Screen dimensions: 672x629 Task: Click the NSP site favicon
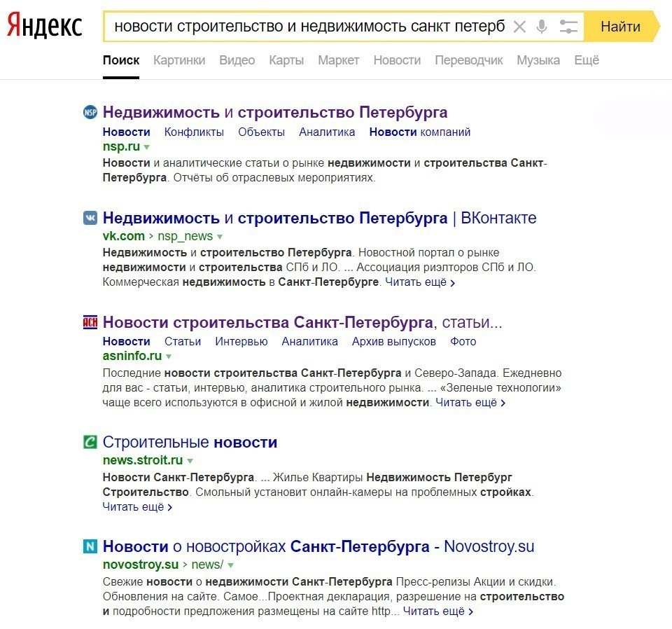click(x=90, y=112)
